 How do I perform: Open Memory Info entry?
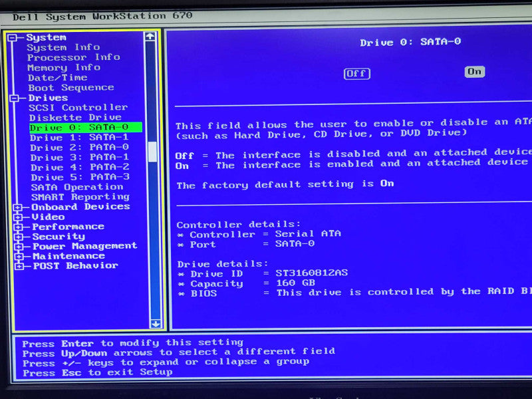point(64,68)
